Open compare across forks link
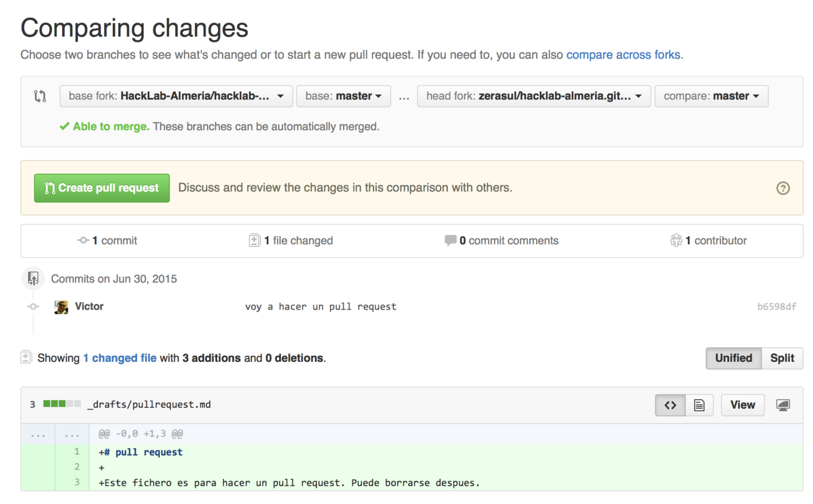This screenshot has height=504, width=813. pyautogui.click(x=623, y=55)
